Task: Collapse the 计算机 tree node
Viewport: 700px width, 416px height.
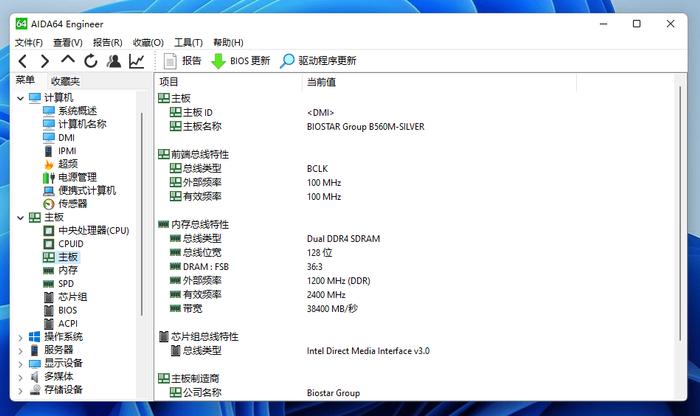Action: click(x=20, y=98)
